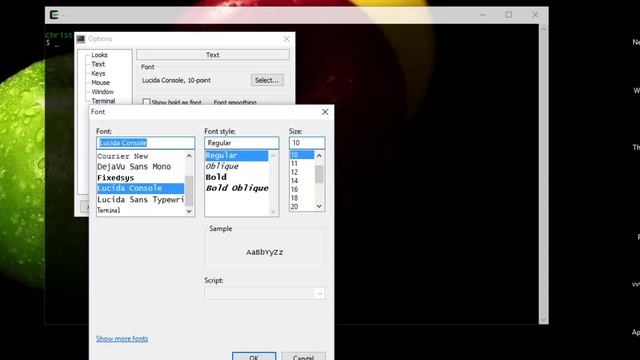Viewport: 640px width, 360px height.
Task: Close the Font dialog
Action: click(325, 112)
